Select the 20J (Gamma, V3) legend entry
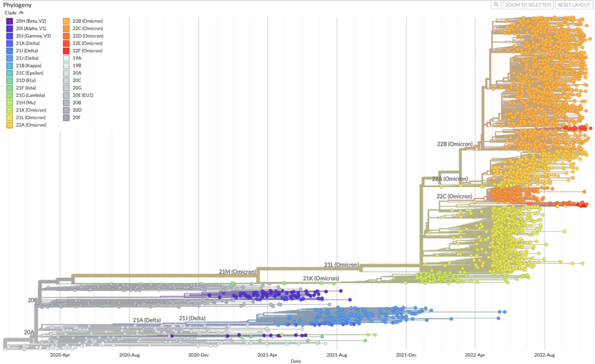Screen dimensions: 595x364 click(8, 35)
